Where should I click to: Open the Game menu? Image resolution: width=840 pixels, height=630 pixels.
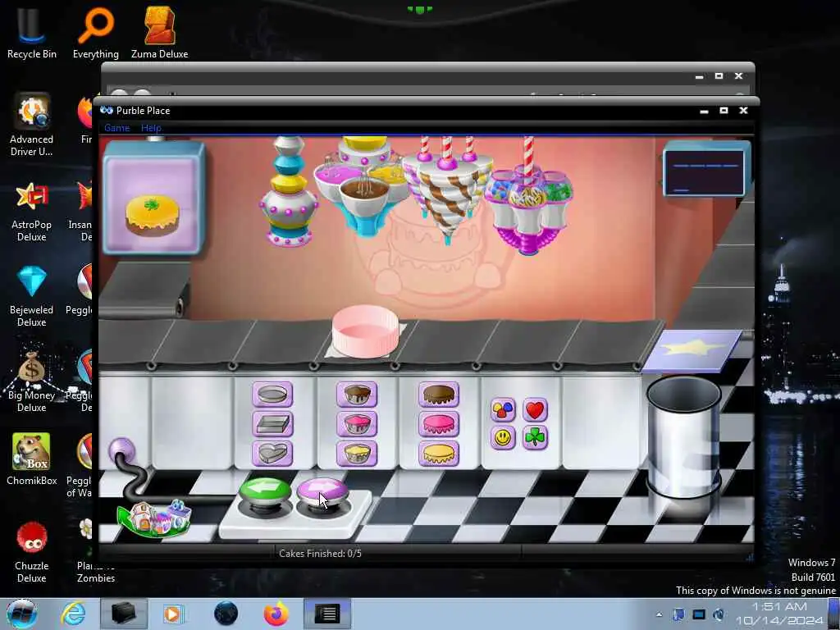click(116, 128)
